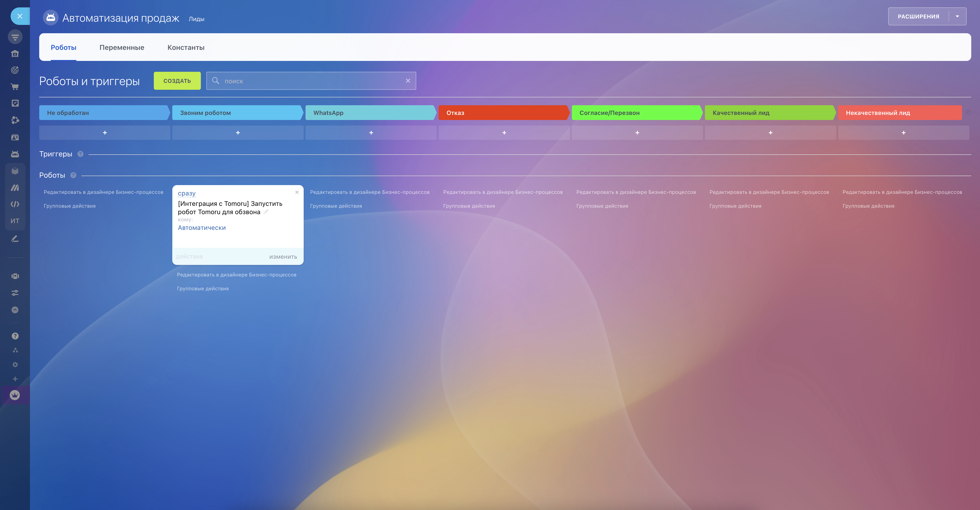Click the e-signature pen sidebar icon
The width and height of the screenshot is (980, 510).
(x=15, y=239)
